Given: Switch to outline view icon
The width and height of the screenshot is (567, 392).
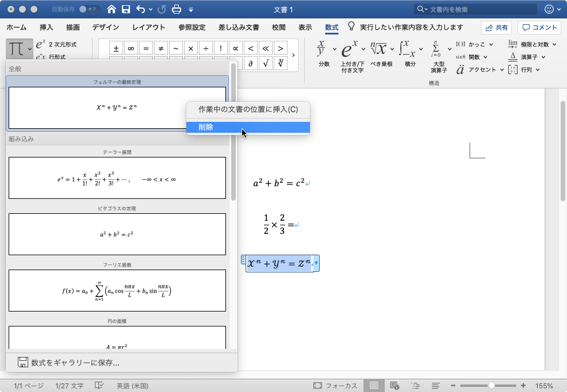Looking at the screenshot, I should (x=416, y=386).
